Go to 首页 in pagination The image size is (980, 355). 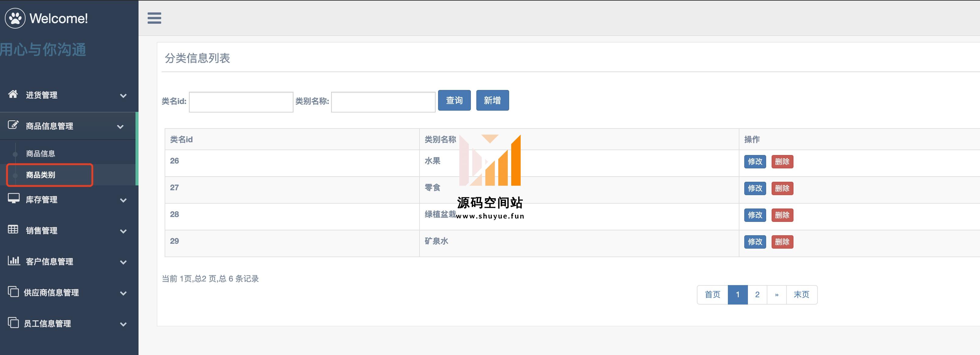pos(712,295)
